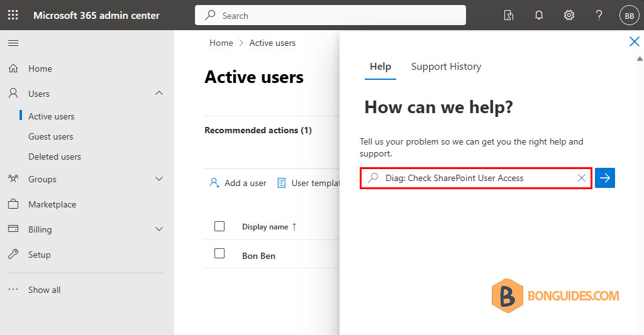
Task: Click the Billing card icon in sidebar
Action: (x=13, y=229)
